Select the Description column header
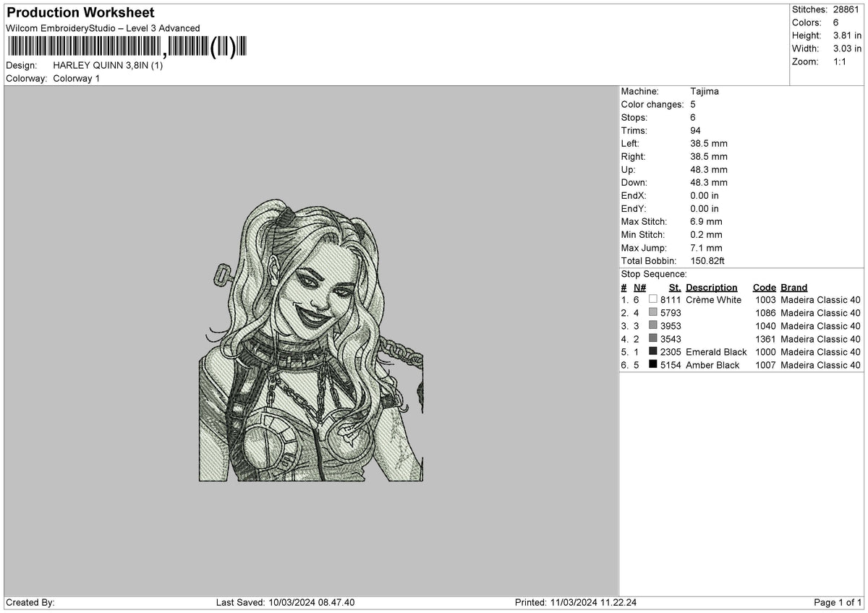868x613 pixels. pyautogui.click(x=712, y=288)
